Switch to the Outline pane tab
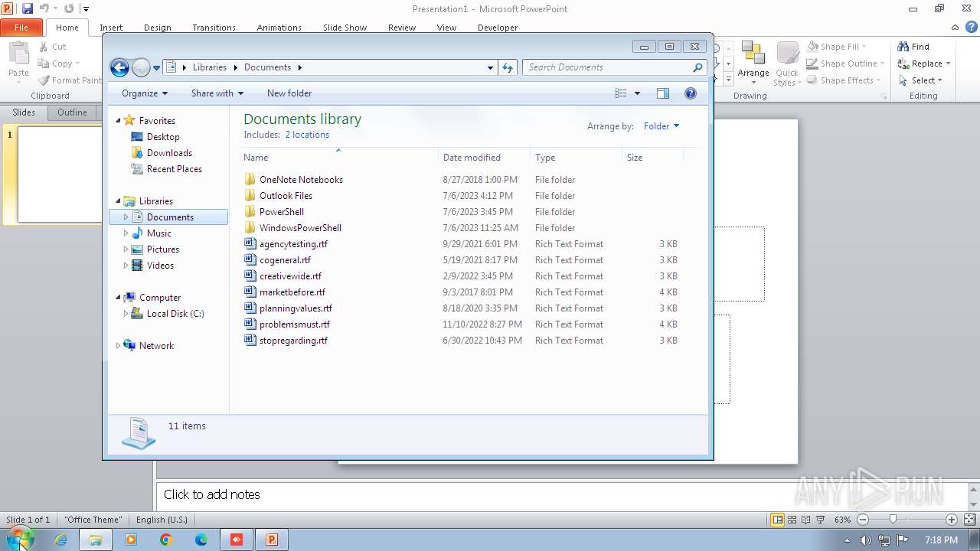 point(72,112)
